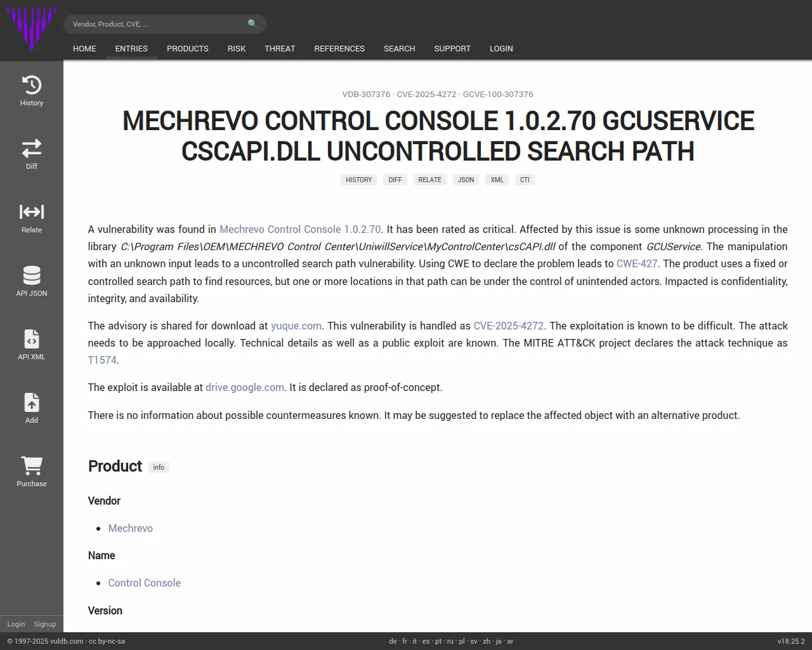Click the GCVE-100-307376 identifier text
812x650 pixels.
pyautogui.click(x=498, y=94)
